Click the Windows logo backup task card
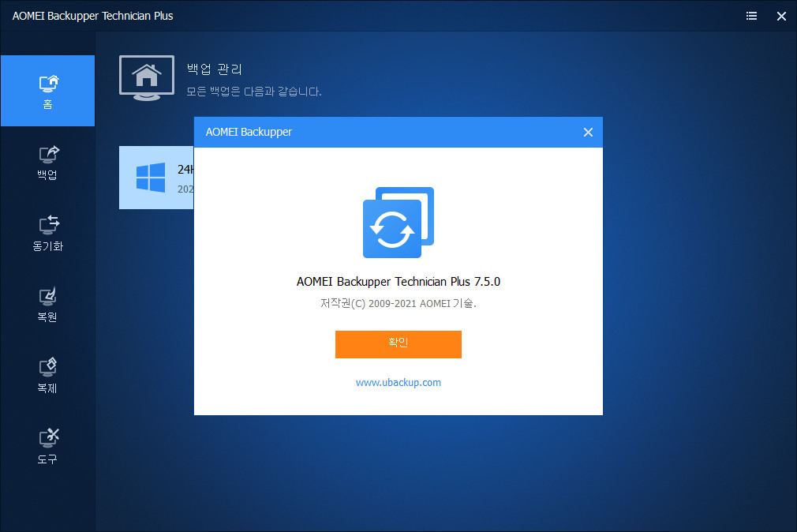 click(x=156, y=178)
